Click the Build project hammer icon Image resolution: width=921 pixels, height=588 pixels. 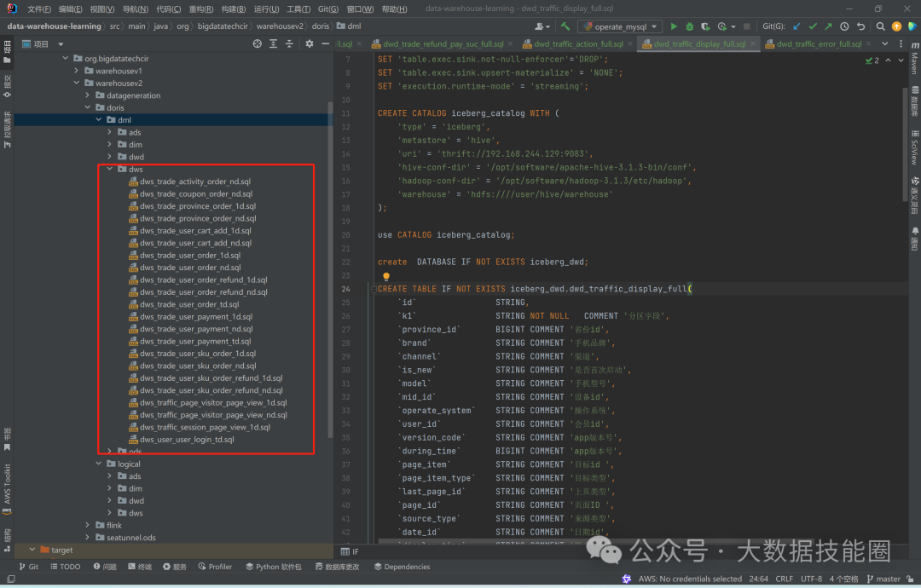[565, 26]
